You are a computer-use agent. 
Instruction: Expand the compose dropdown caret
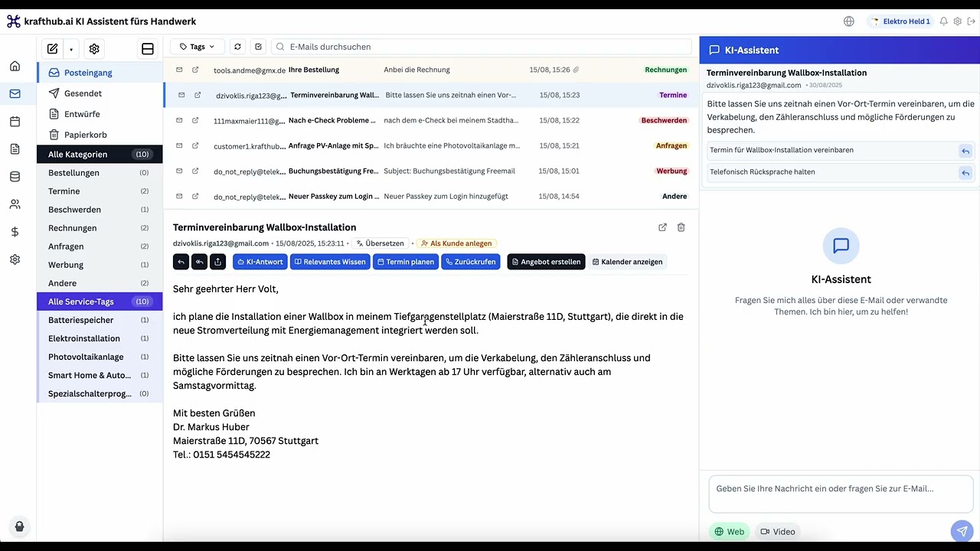click(71, 49)
